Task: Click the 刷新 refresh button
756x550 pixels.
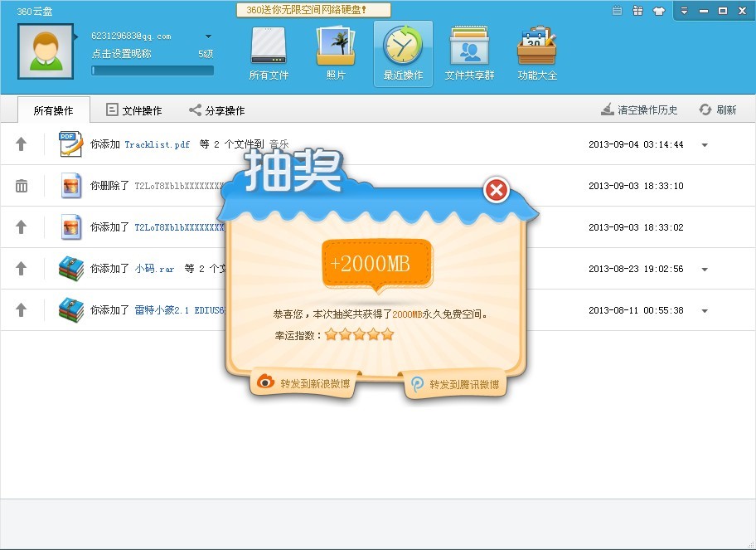Action: click(718, 110)
